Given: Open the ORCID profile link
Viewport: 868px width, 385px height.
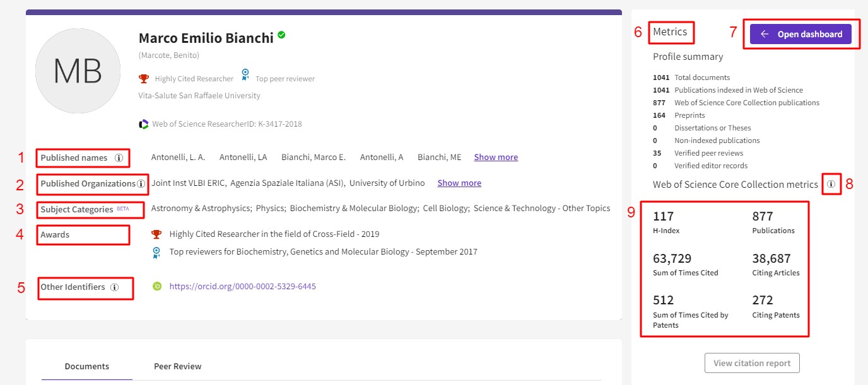Looking at the screenshot, I should coord(242,286).
